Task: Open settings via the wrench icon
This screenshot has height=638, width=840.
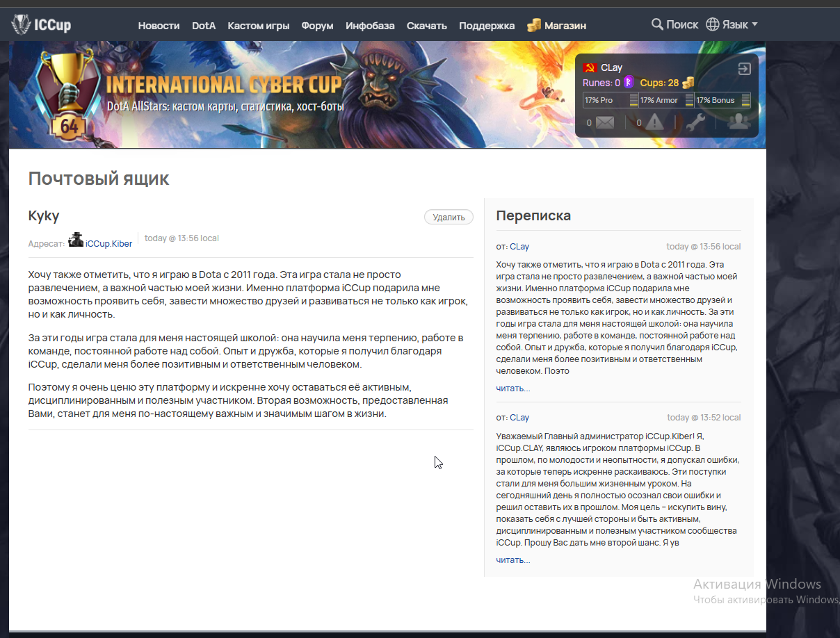Action: (x=695, y=122)
